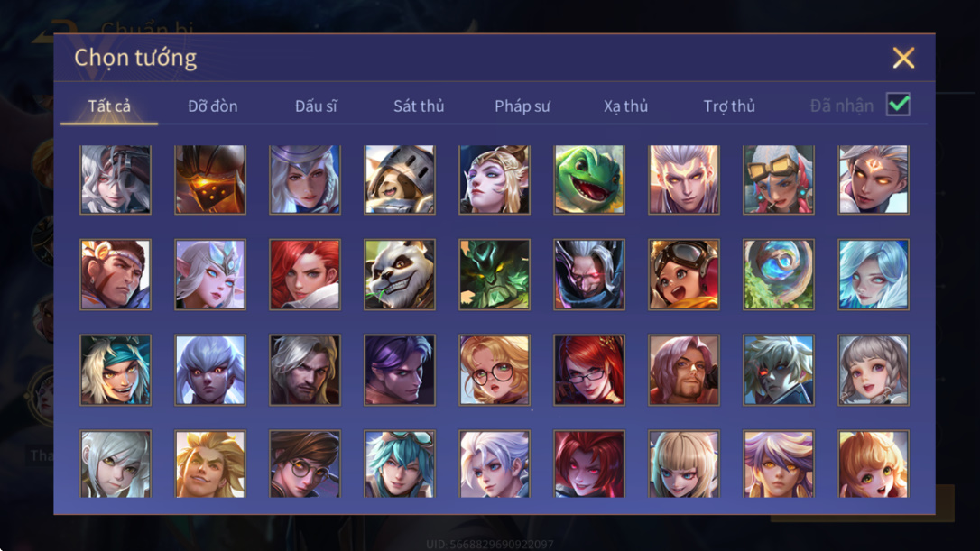The width and height of the screenshot is (980, 551).
Task: Select the spiky golden-haired hero portrait
Action: pos(210,464)
